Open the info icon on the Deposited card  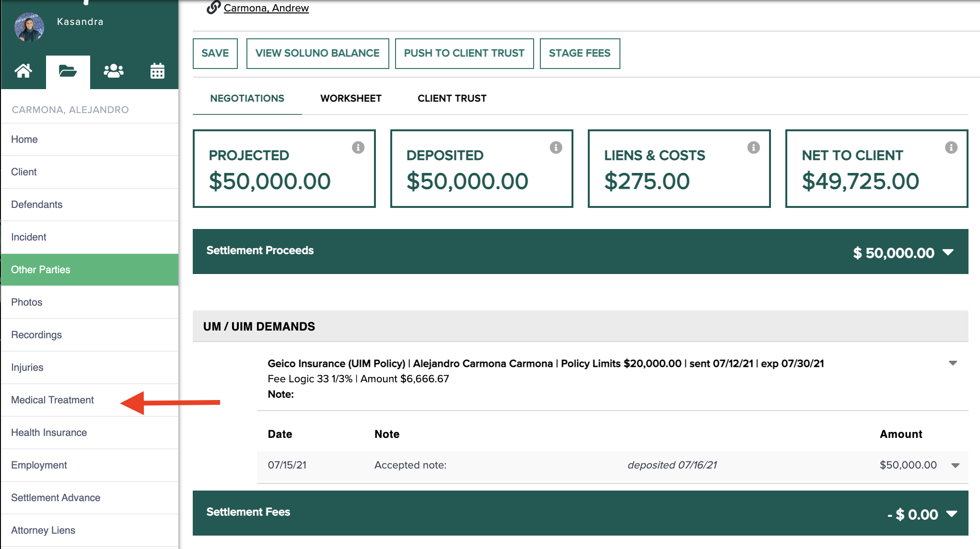pyautogui.click(x=555, y=148)
